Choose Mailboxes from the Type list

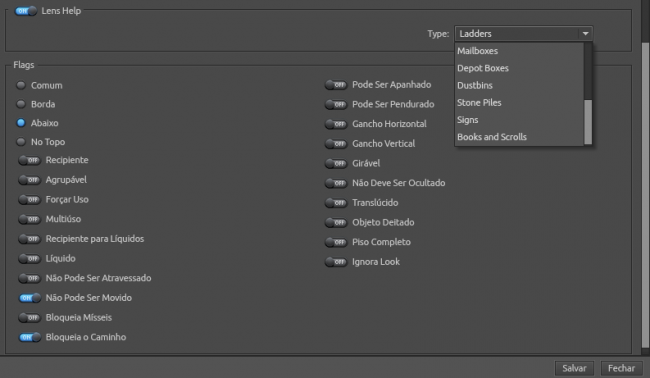[x=519, y=51]
